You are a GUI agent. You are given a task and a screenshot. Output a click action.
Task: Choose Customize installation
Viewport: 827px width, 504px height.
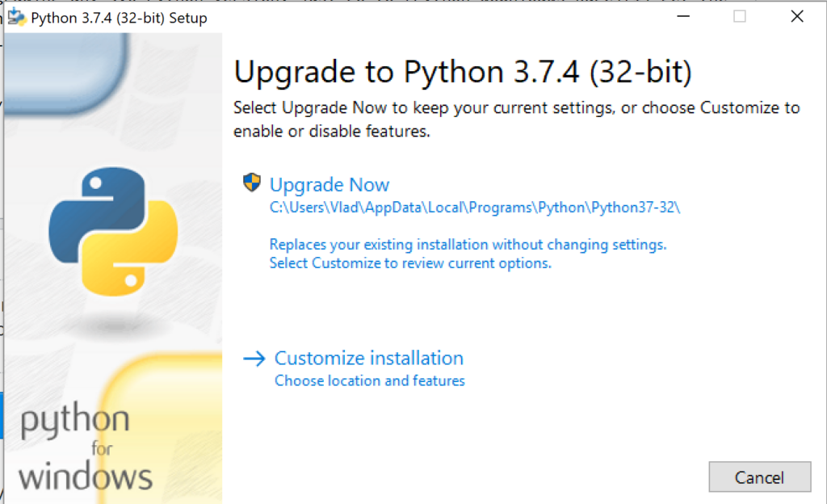369,358
